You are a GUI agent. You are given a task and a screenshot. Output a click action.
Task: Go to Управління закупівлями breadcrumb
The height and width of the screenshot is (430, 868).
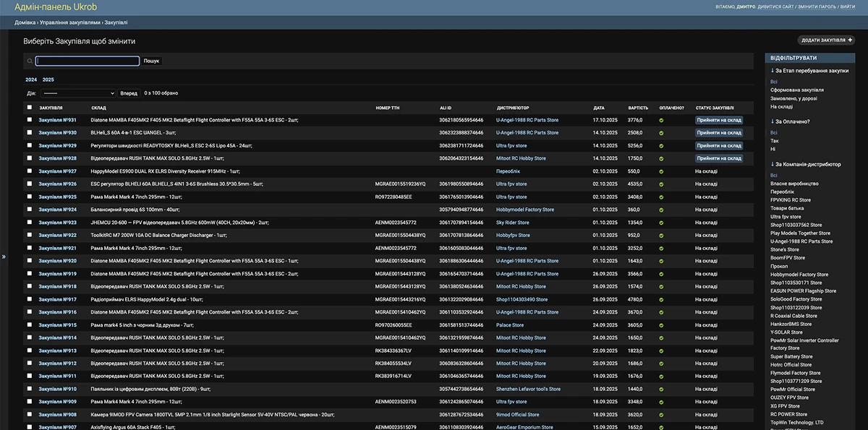click(x=70, y=23)
